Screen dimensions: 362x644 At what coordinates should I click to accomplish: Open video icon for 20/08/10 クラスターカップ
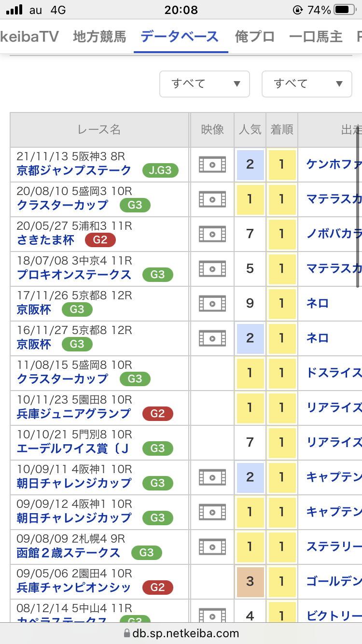(x=212, y=199)
